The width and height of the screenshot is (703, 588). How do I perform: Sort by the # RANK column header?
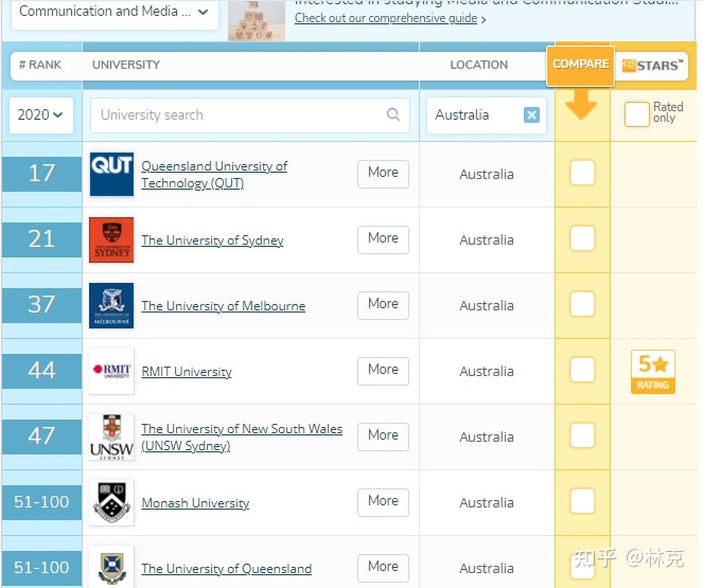click(40, 65)
